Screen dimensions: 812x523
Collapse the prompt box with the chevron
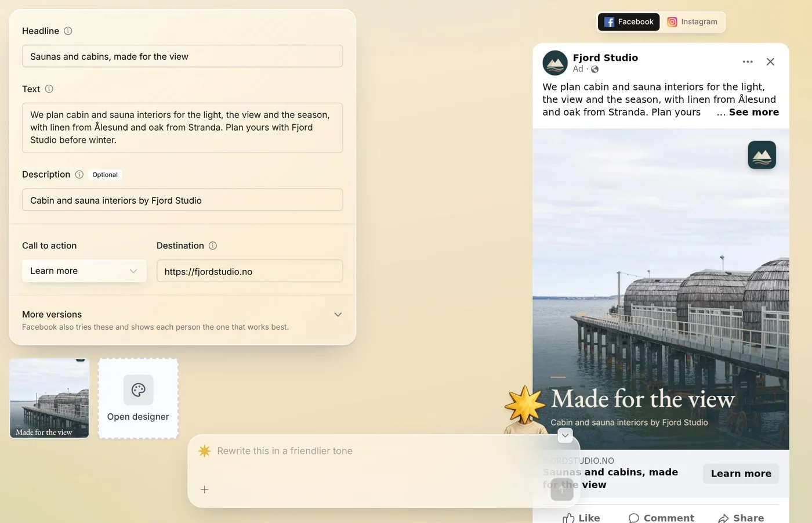point(565,435)
